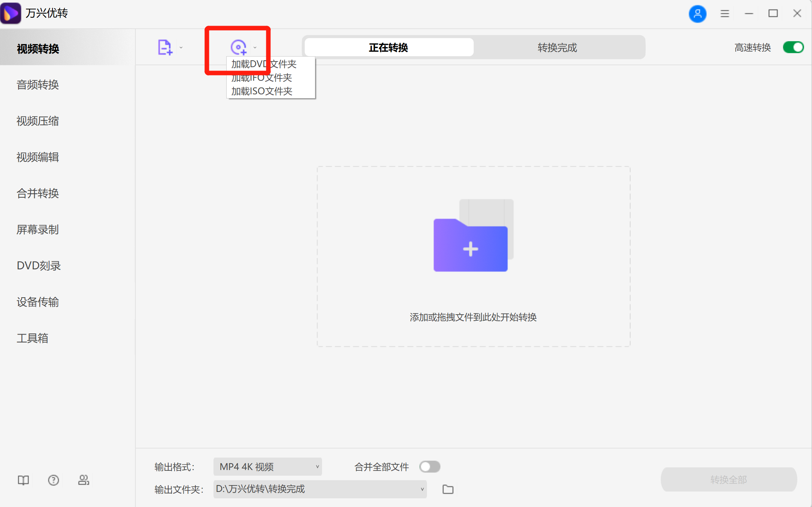Screen dimensions: 812x507
Task: Open the hamburger menu at top right
Action: [725, 14]
